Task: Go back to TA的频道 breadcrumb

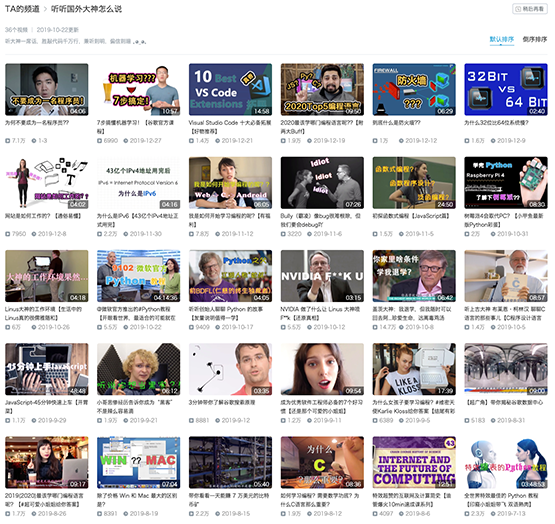Action: tap(22, 9)
